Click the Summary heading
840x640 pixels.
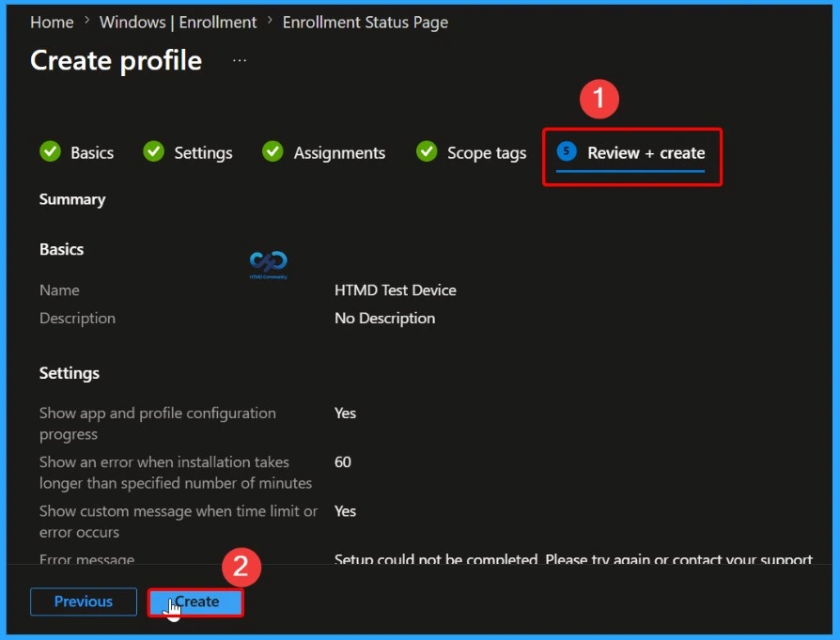72,199
